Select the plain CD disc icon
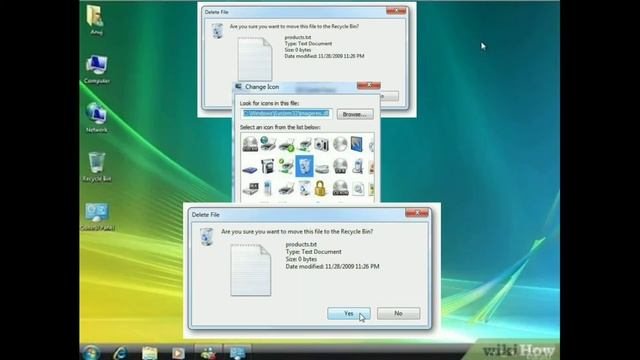 [340, 144]
